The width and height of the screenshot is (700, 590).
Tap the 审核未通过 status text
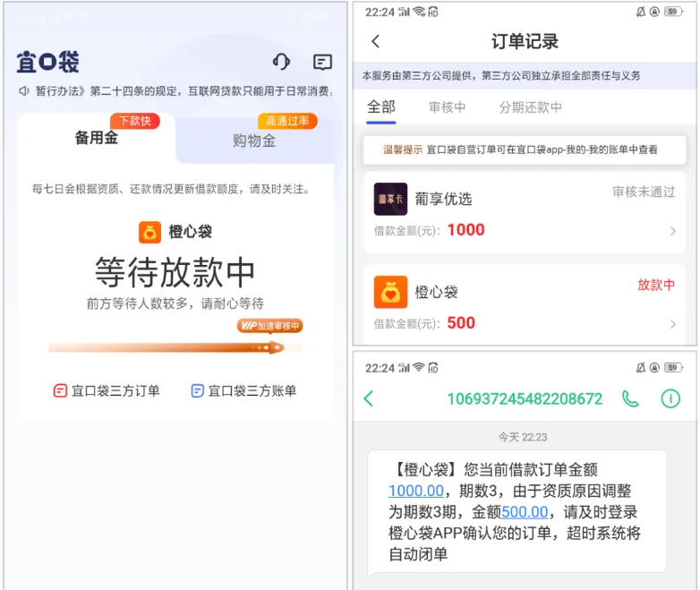[x=644, y=192]
